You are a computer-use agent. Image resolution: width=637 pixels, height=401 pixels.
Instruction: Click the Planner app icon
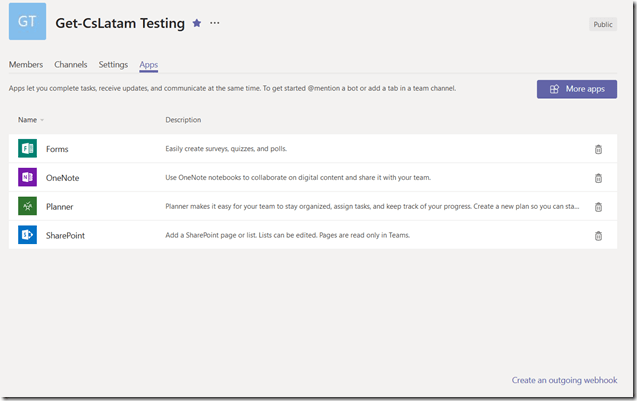pos(27,207)
